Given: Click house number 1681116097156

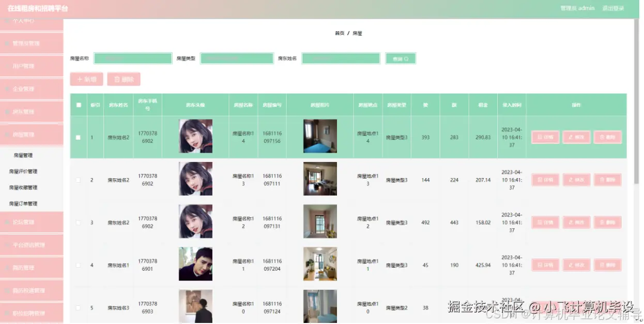Looking at the screenshot, I should (272, 137).
